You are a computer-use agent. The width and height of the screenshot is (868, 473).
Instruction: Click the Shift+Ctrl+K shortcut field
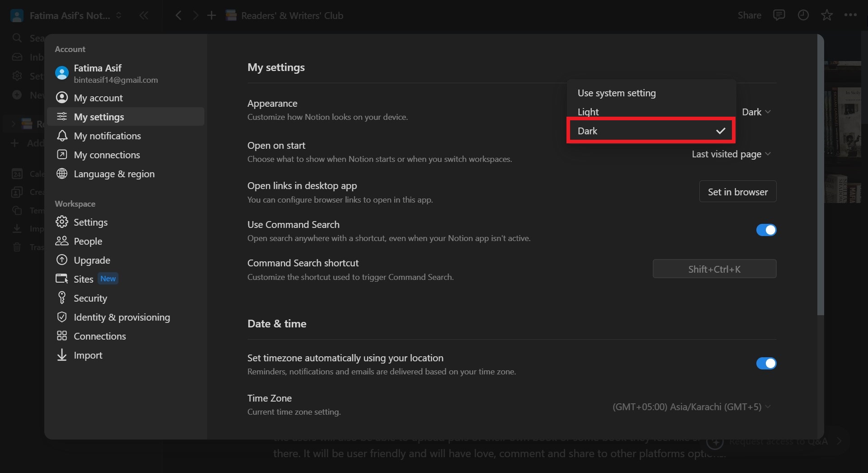point(714,269)
